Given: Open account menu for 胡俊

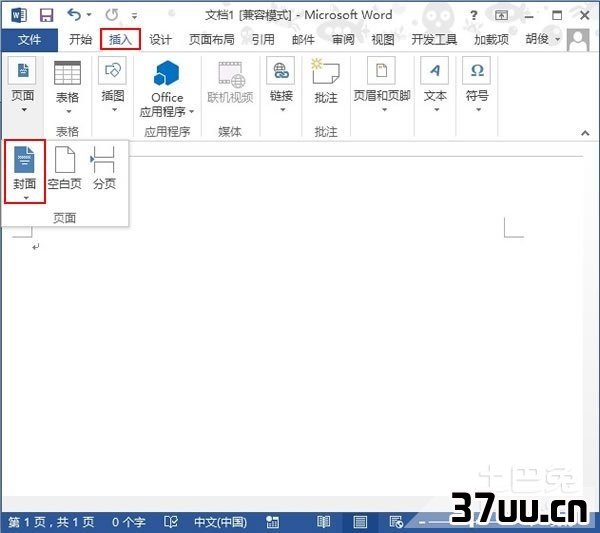Looking at the screenshot, I should pos(543,39).
